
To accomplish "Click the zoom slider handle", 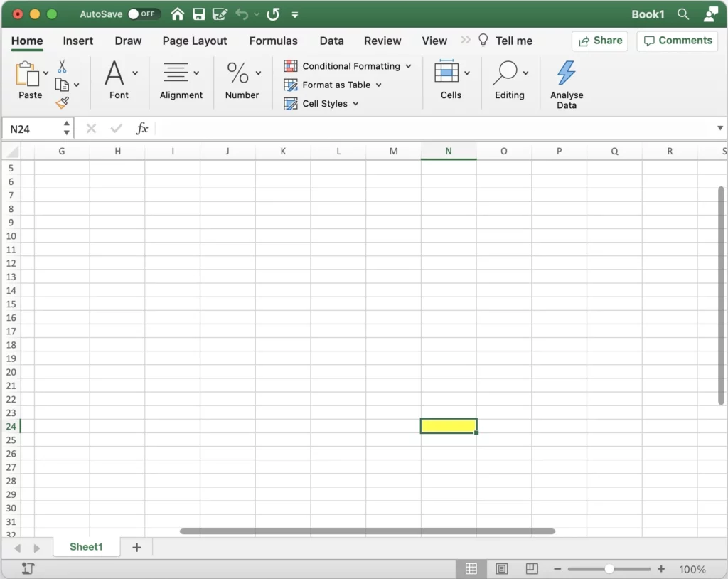I will click(609, 569).
